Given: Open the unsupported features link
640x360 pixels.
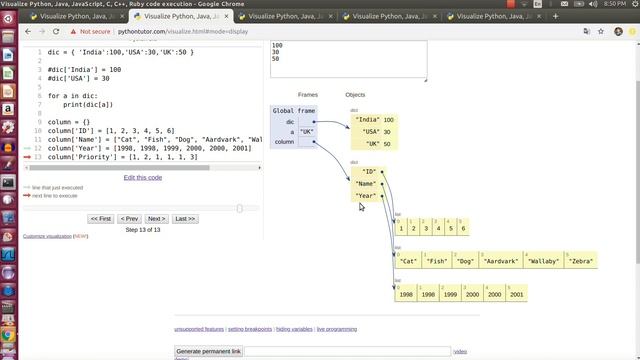Looking at the screenshot, I should coord(199,329).
